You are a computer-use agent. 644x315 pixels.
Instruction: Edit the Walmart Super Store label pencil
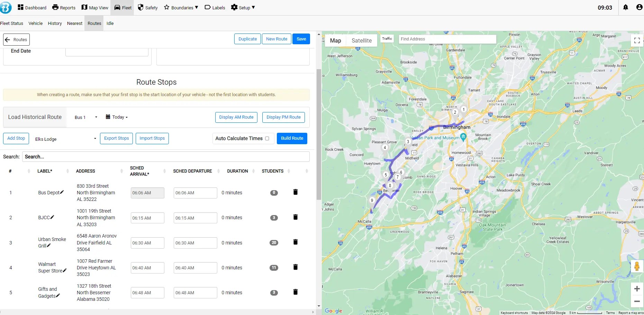tap(65, 270)
